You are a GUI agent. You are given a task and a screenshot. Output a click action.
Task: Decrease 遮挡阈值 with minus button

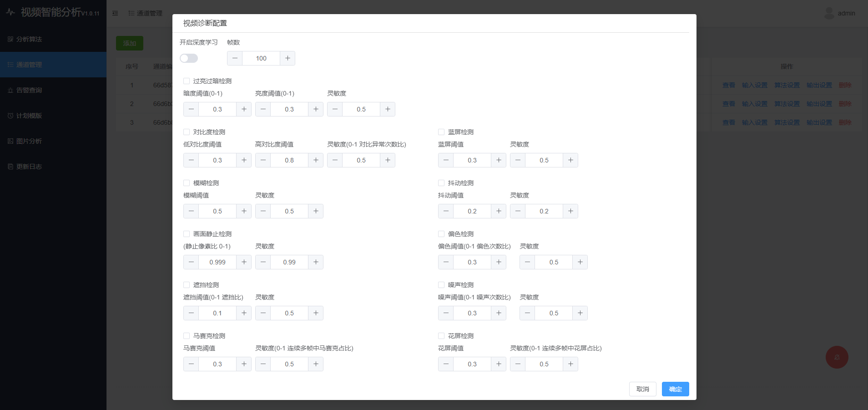[x=191, y=313]
